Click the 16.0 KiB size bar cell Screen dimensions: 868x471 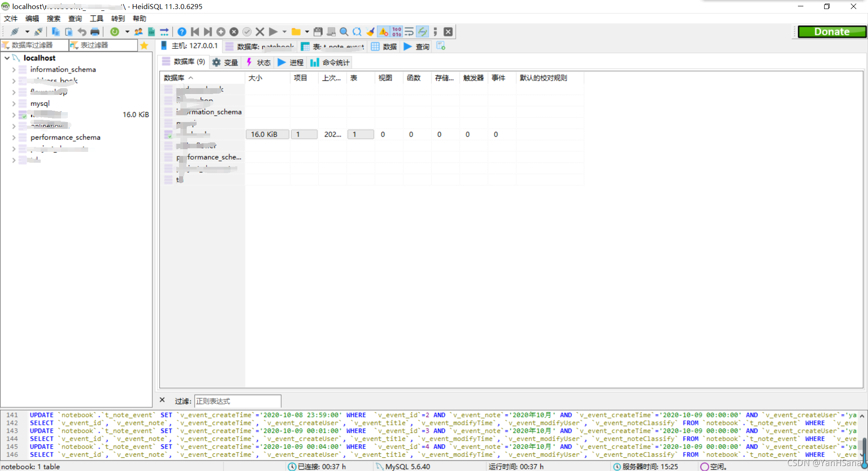tap(267, 134)
